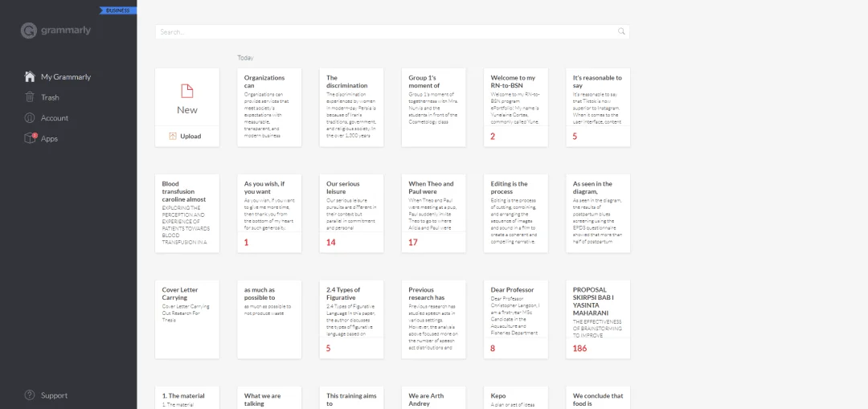Open "Group 1's moment of" document
The image size is (868, 409).
tap(433, 108)
